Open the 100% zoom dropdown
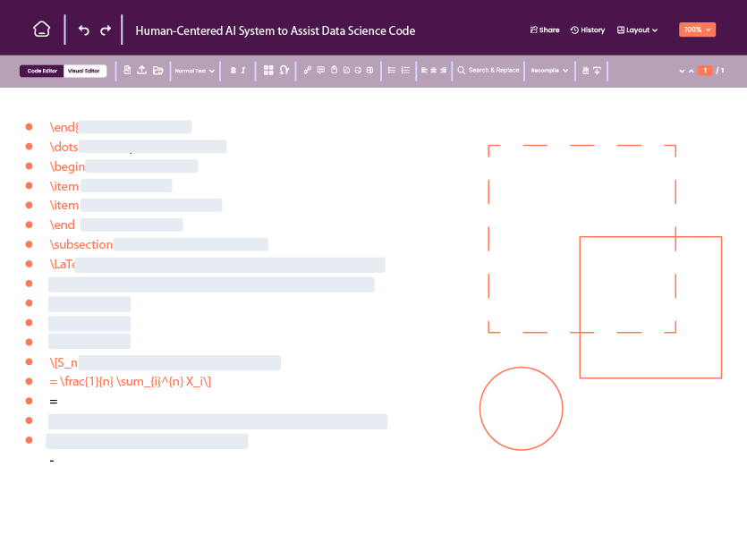 pyautogui.click(x=697, y=30)
